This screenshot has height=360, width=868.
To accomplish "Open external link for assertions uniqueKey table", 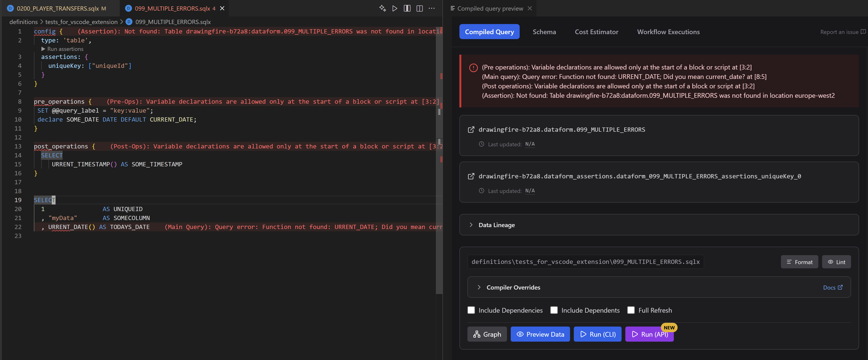I will [x=471, y=176].
